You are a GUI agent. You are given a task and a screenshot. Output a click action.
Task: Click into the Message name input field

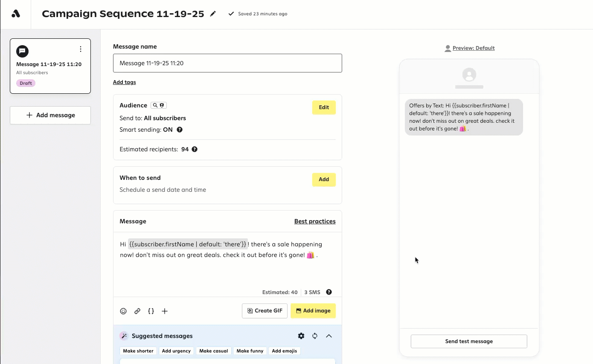(x=227, y=63)
